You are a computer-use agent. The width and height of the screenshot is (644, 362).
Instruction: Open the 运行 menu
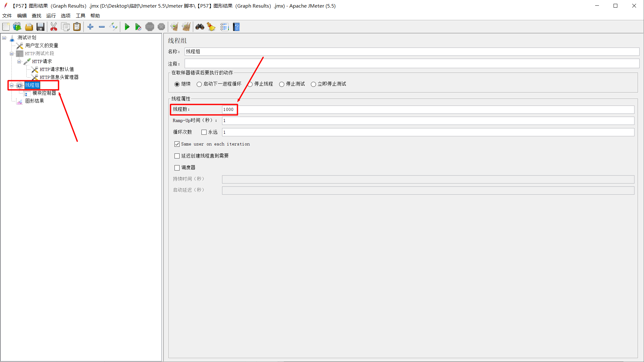(x=51, y=16)
